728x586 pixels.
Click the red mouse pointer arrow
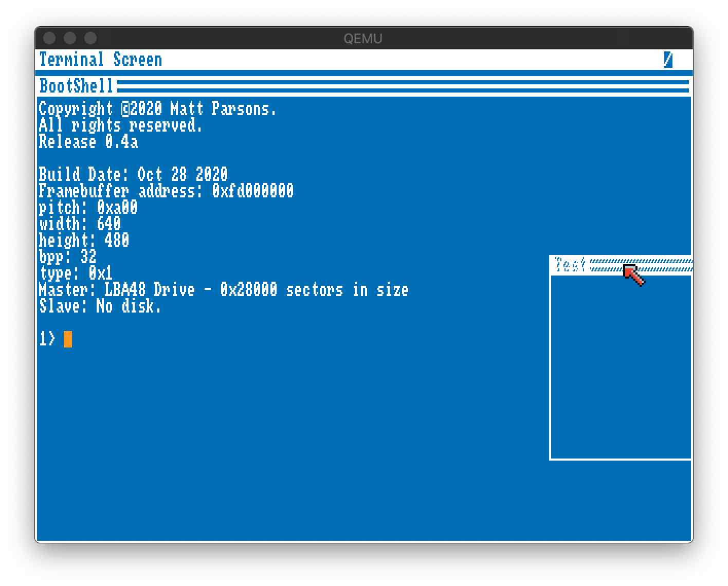[634, 275]
